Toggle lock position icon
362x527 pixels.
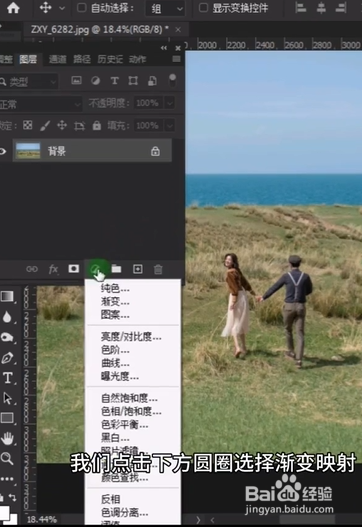pyautogui.click(x=62, y=126)
